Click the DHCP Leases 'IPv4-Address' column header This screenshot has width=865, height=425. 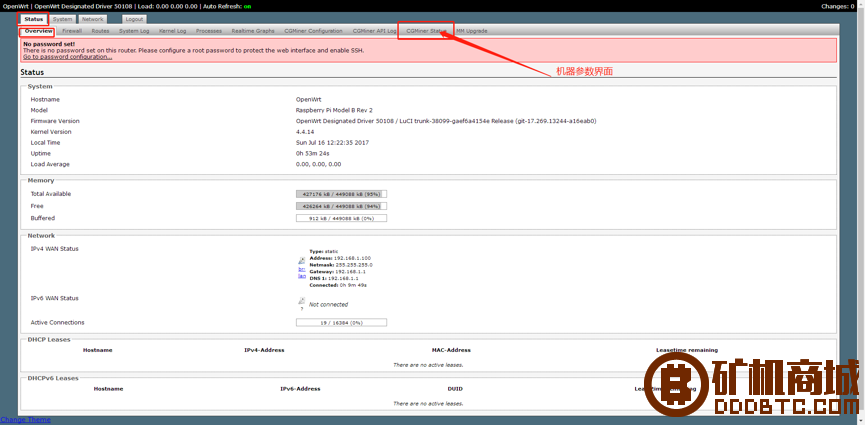tap(264, 350)
